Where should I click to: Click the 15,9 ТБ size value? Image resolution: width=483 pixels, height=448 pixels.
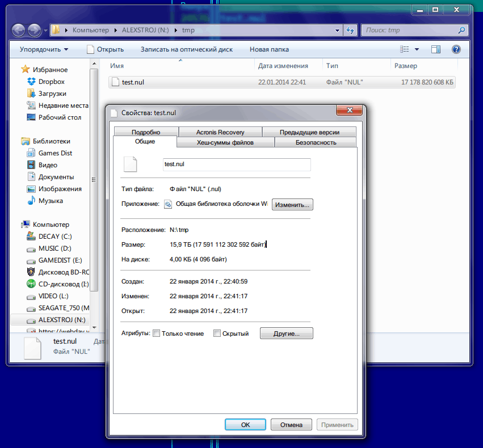pyautogui.click(x=217, y=244)
